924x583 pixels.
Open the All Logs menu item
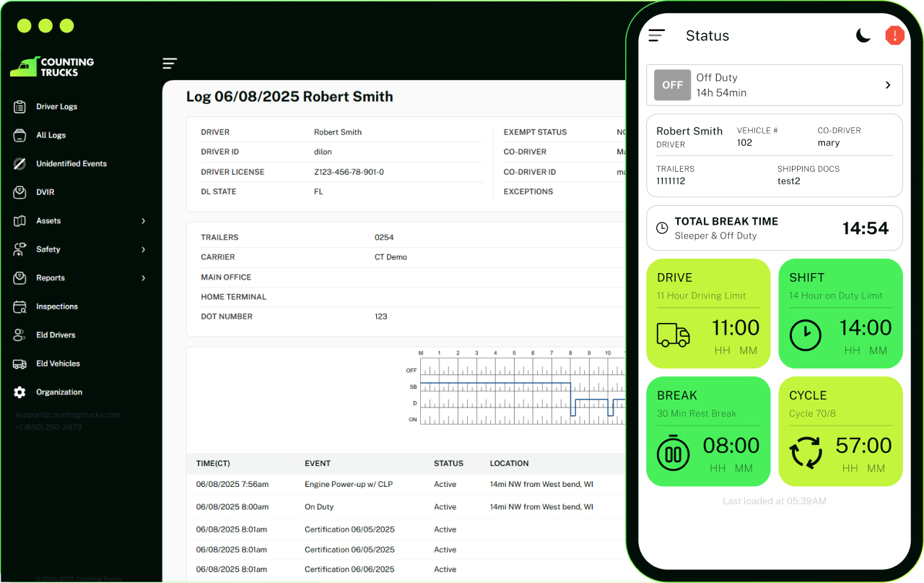(51, 135)
